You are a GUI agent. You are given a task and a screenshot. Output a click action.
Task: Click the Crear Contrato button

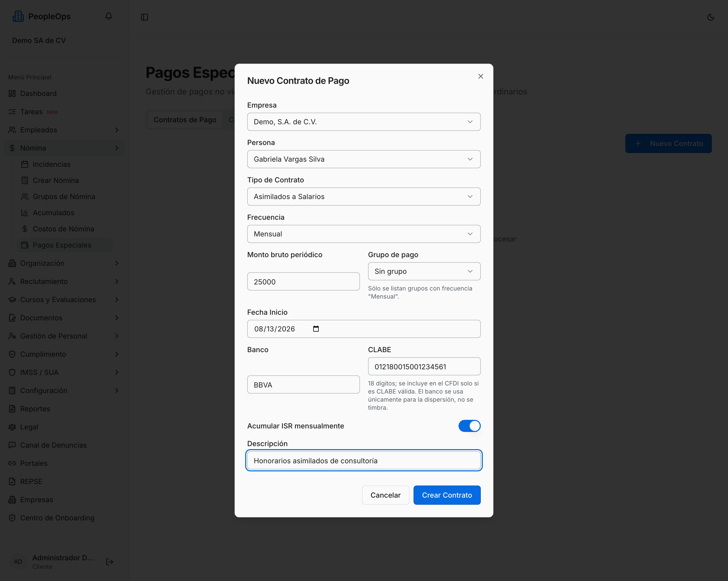coord(447,495)
